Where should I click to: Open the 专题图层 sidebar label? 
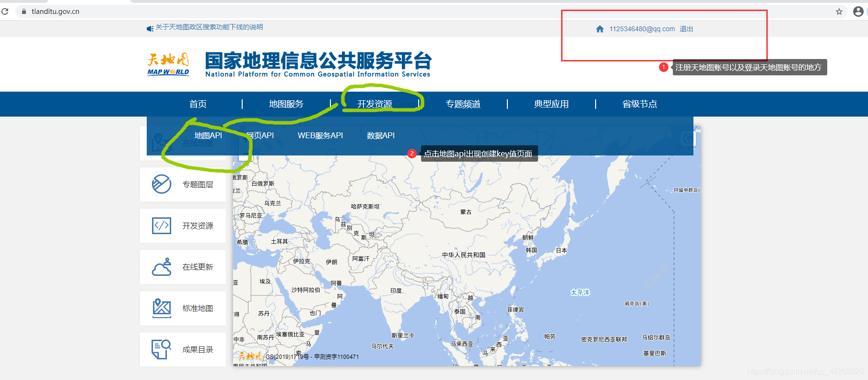pos(198,185)
